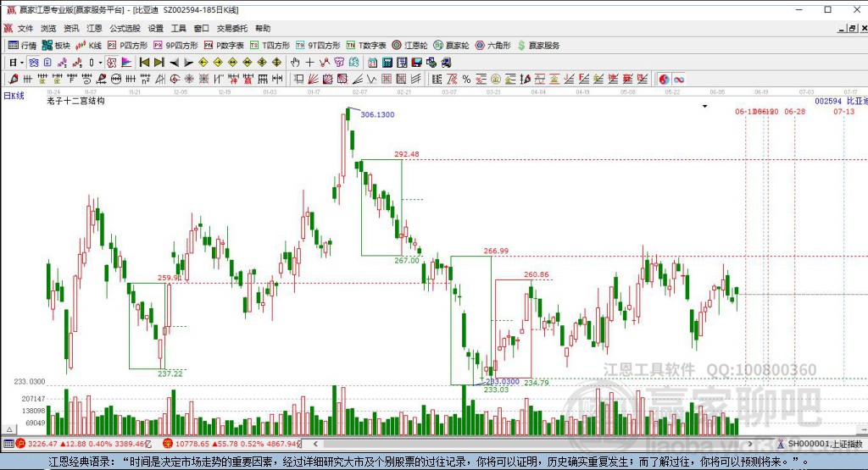Switch to K线 chart view
Viewport: 868px width, 470px height.
[x=88, y=46]
